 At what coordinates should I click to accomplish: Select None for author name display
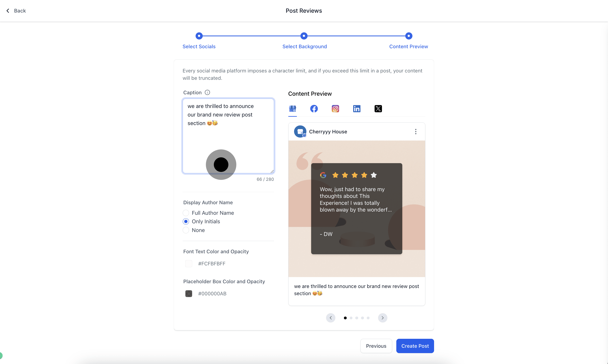(186, 230)
